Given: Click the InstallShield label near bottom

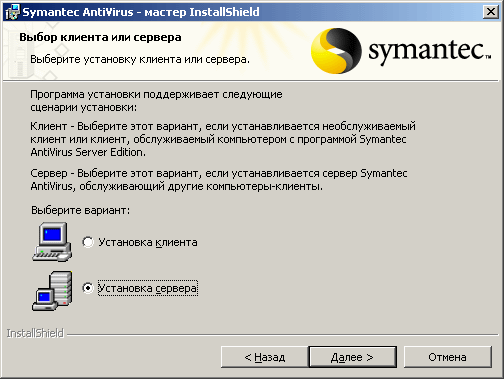Looking at the screenshot, I should point(35,333).
